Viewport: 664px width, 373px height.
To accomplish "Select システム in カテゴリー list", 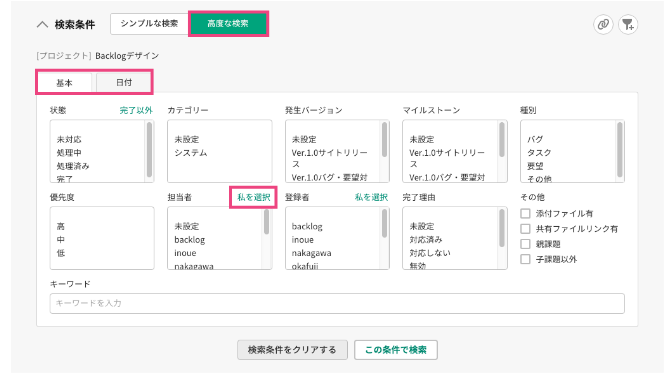I will pyautogui.click(x=191, y=152).
